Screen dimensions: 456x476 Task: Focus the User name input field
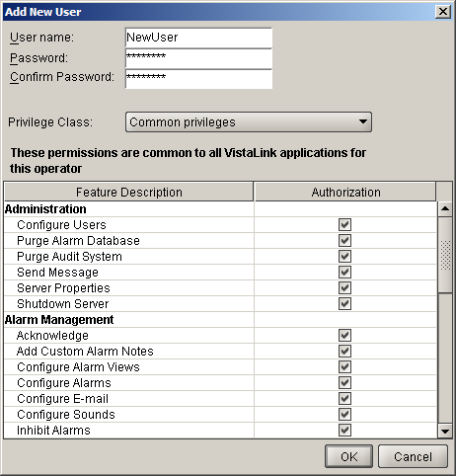coord(198,38)
